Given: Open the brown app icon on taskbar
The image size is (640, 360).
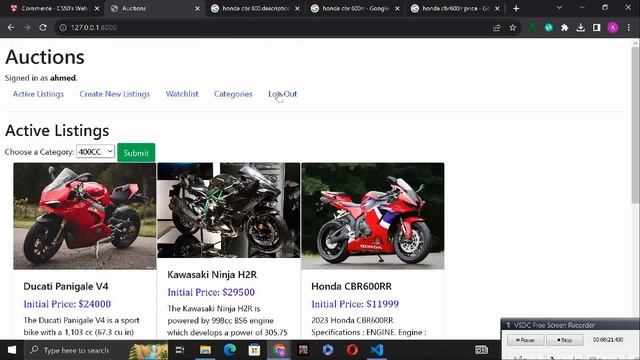Looking at the screenshot, I should click(x=303, y=350).
